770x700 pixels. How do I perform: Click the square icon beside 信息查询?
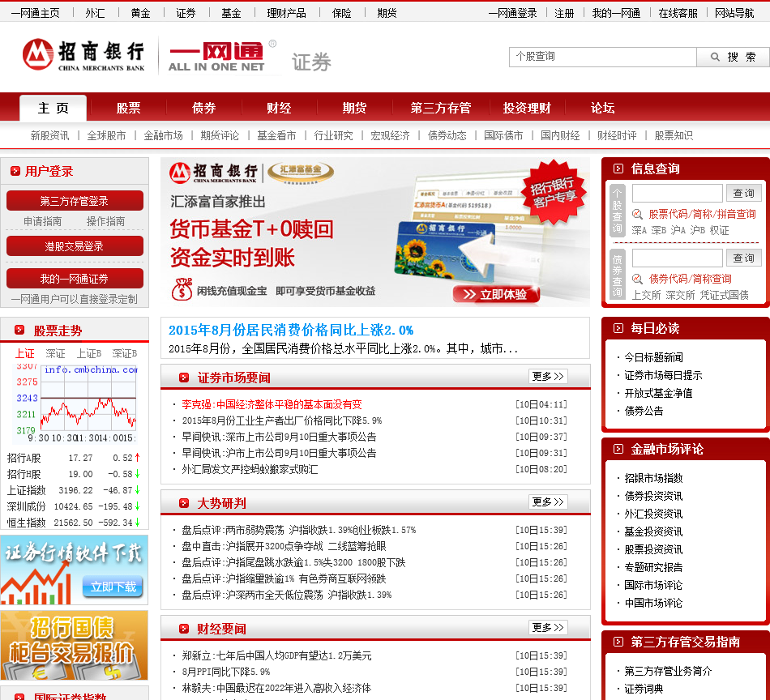pos(618,169)
